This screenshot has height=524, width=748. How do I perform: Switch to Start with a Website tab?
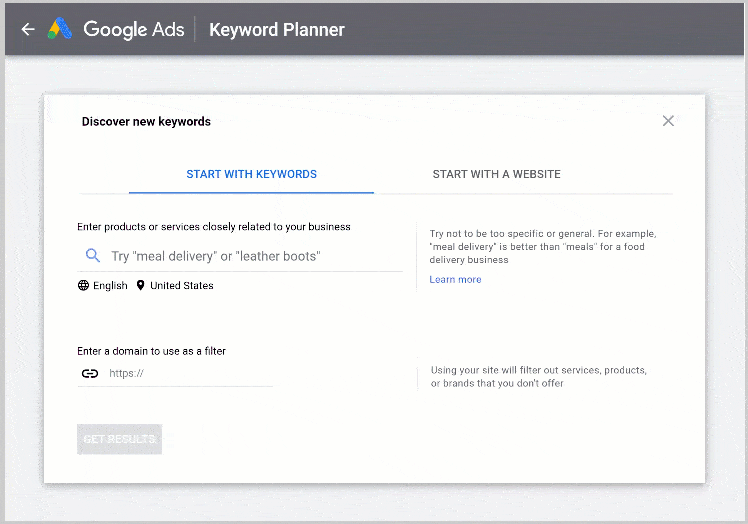tap(496, 174)
